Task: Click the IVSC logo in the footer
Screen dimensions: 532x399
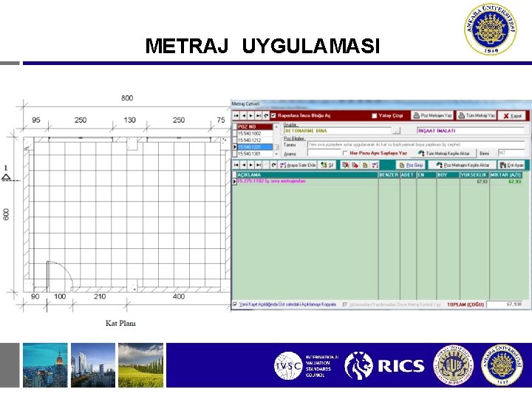Action: click(288, 366)
